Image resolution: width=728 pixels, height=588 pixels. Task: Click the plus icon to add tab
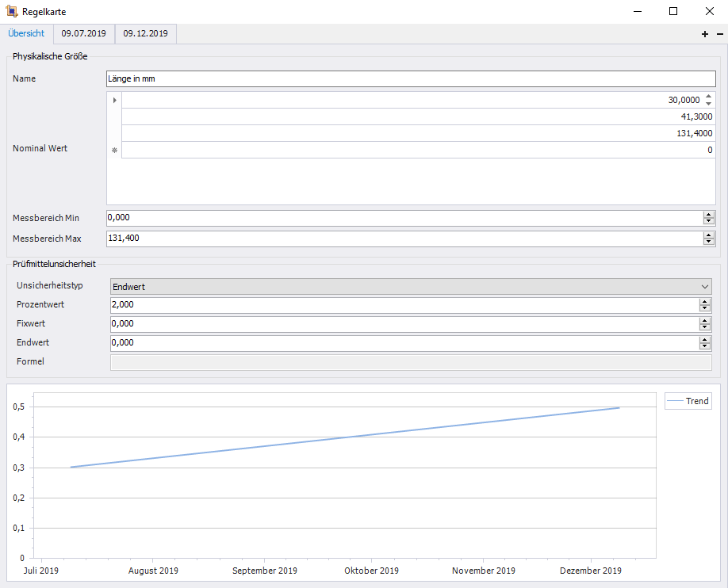click(705, 34)
